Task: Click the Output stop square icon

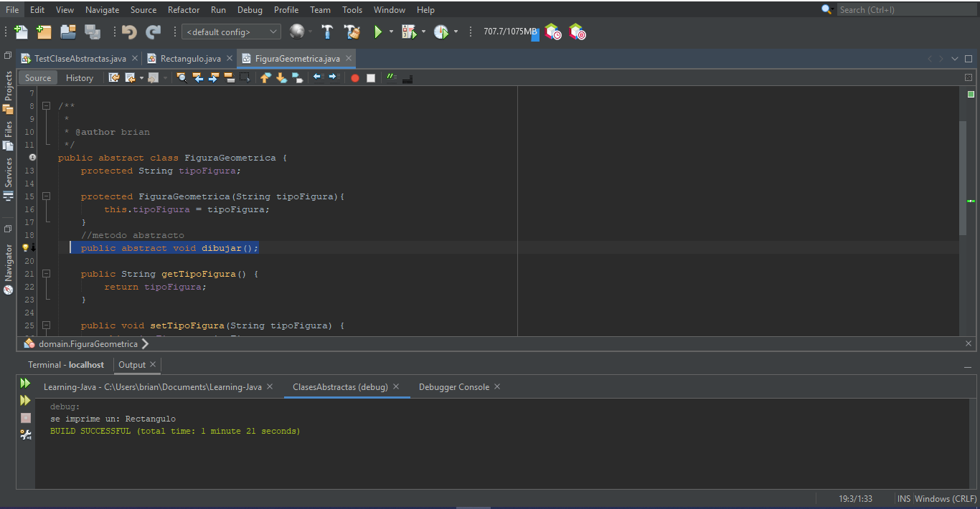Action: (x=26, y=417)
